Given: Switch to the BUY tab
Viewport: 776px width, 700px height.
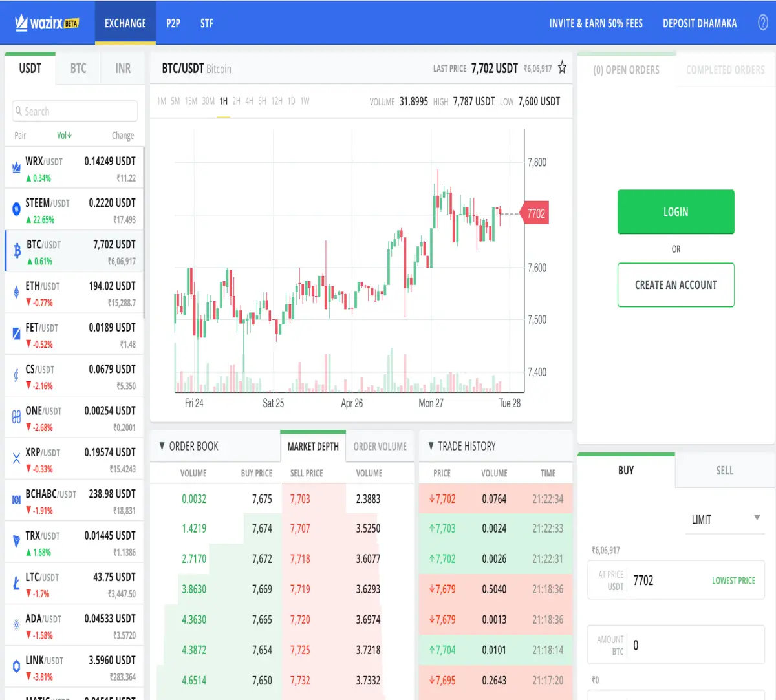Looking at the screenshot, I should (x=626, y=471).
